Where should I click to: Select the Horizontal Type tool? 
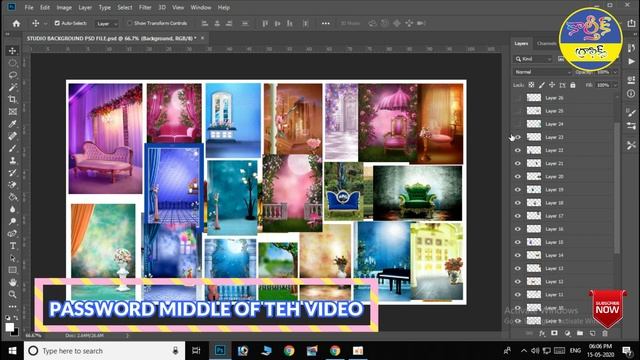click(12, 246)
